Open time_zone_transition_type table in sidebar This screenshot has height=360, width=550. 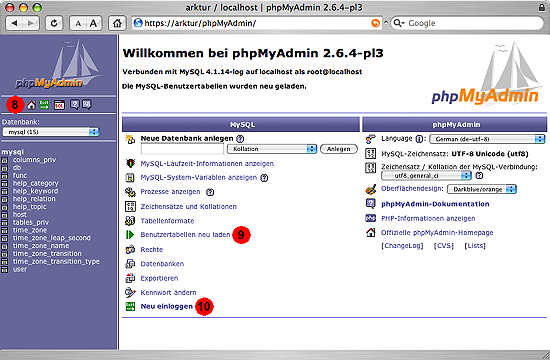56,262
